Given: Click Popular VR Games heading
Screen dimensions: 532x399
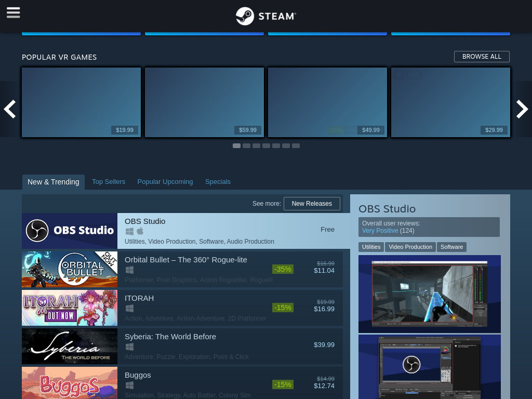Looking at the screenshot, I should pos(59,57).
